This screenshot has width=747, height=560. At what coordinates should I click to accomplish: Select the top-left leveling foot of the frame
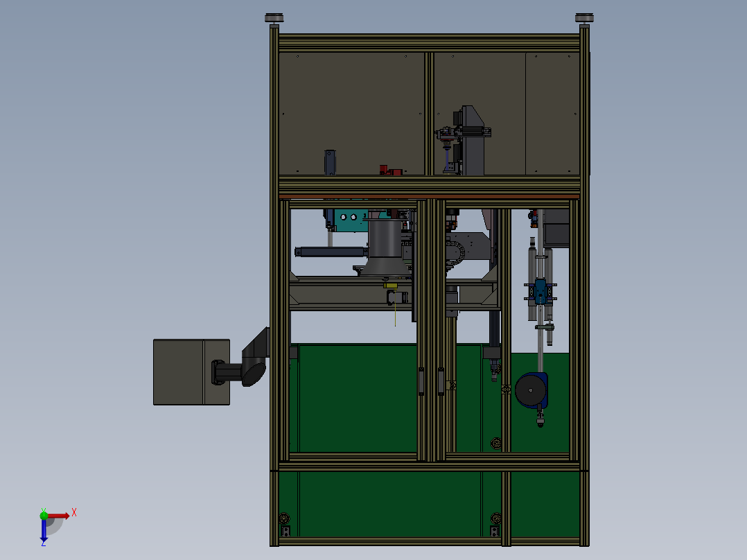coord(274,18)
